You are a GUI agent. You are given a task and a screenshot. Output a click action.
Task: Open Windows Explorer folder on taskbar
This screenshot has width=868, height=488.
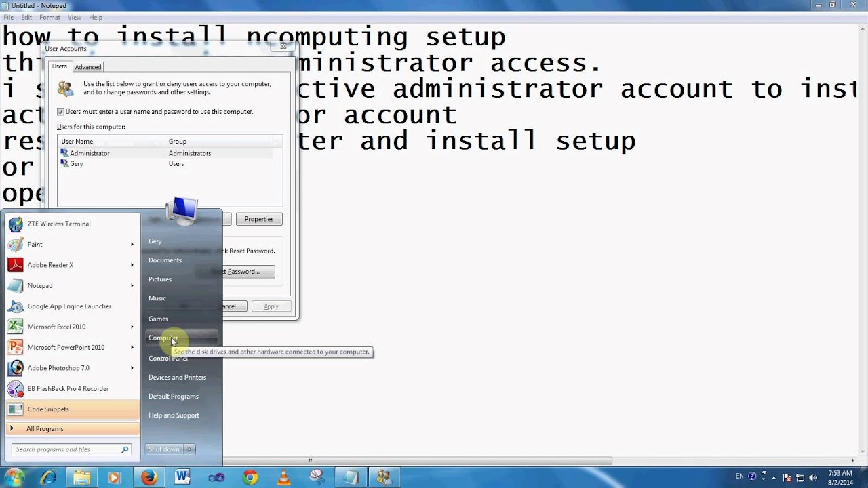pos(81,477)
